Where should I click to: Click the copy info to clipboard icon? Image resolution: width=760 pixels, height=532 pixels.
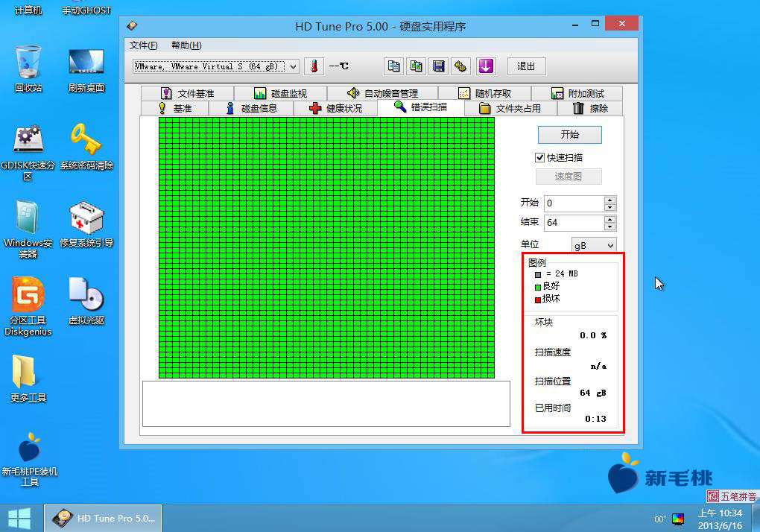click(x=393, y=66)
